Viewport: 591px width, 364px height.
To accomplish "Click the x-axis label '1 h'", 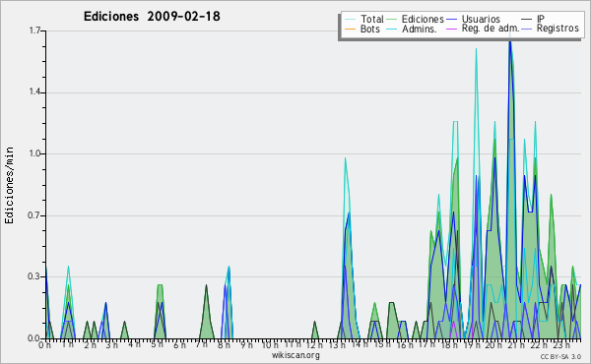I will pos(67,344).
